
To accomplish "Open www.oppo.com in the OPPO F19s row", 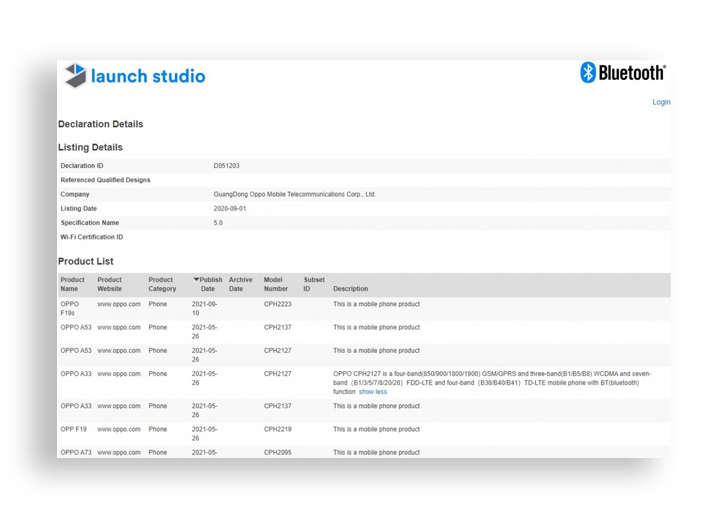I will coord(119,304).
